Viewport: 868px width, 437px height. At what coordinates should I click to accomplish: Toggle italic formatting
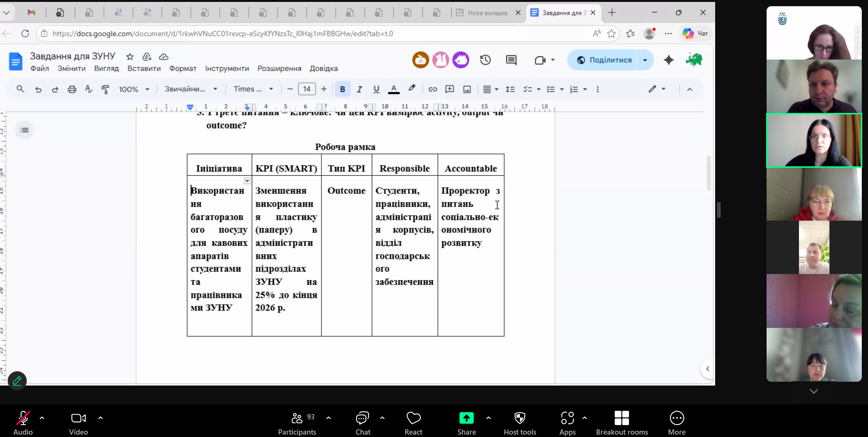click(x=359, y=90)
